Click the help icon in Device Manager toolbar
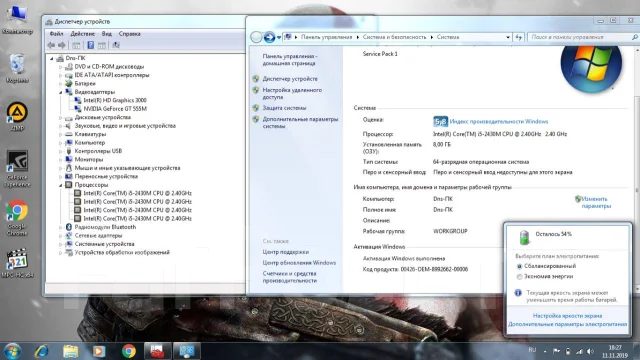 91,45
